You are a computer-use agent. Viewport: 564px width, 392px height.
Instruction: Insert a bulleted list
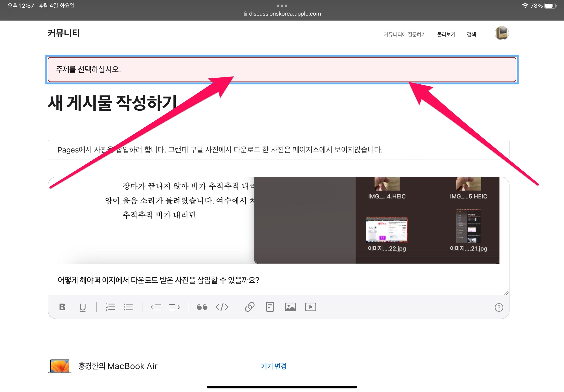pyautogui.click(x=128, y=307)
